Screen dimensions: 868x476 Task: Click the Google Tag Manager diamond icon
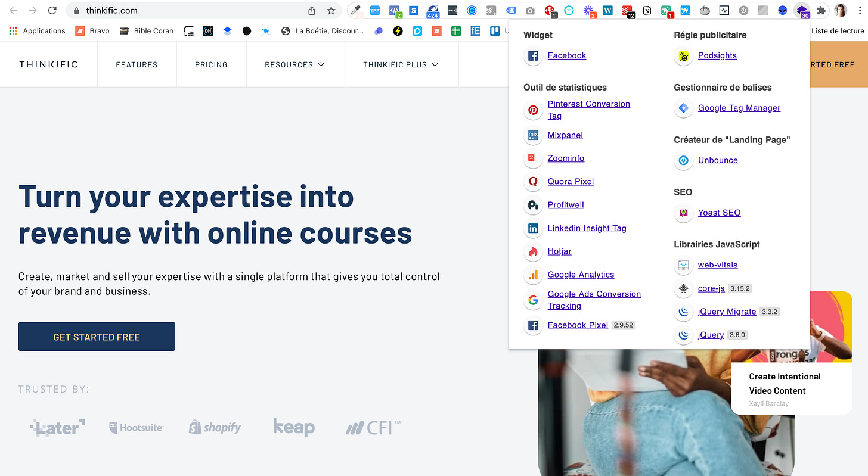point(683,108)
